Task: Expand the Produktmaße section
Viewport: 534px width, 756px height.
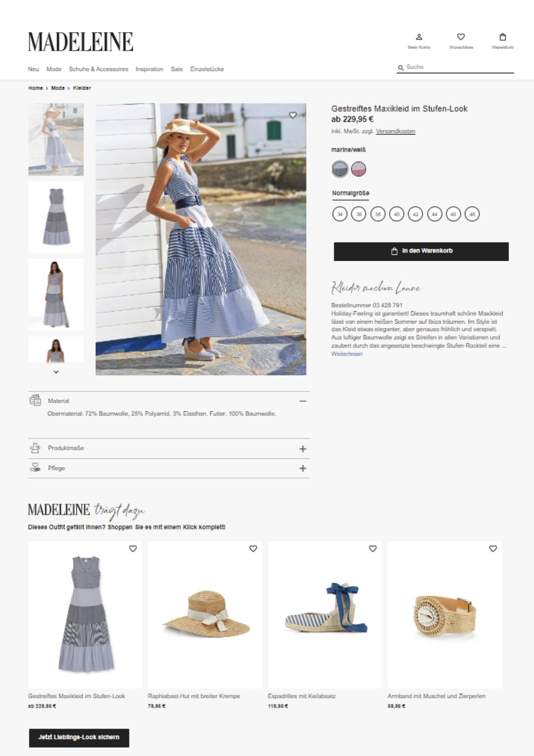Action: click(x=302, y=449)
